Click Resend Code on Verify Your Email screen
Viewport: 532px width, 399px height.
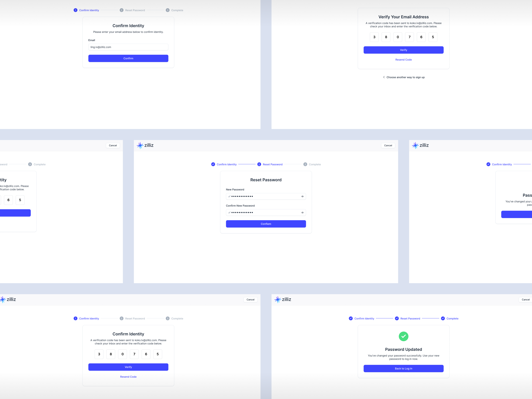pos(404,59)
